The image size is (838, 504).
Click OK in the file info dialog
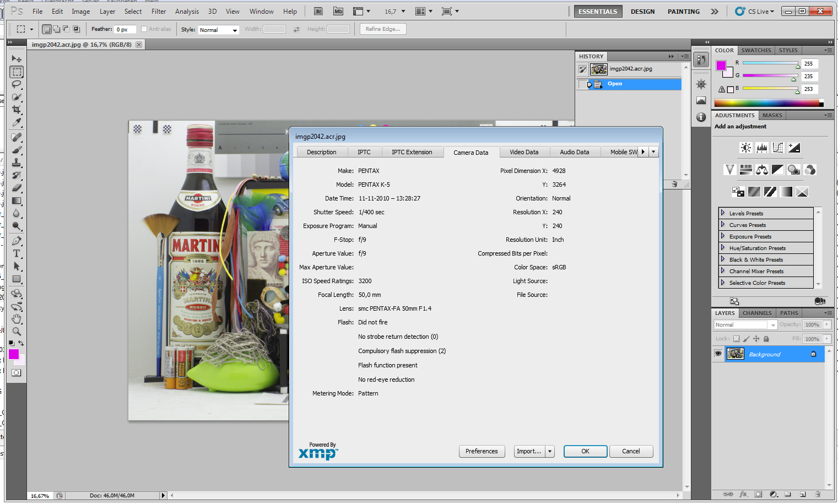pos(585,451)
